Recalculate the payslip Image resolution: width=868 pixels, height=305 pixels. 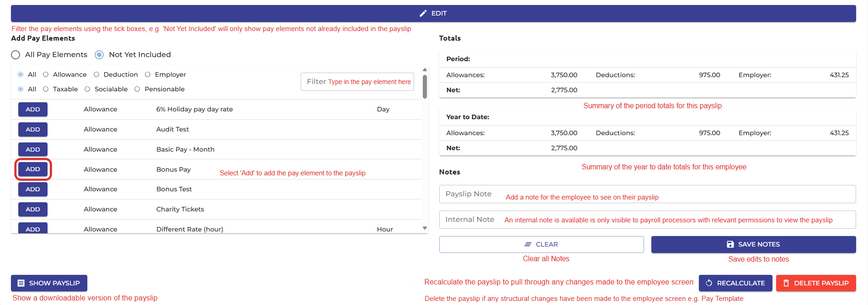tap(735, 283)
